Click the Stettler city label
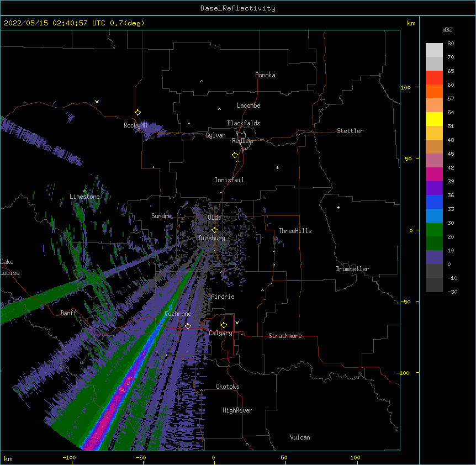This screenshot has width=476, height=465. pyautogui.click(x=350, y=131)
